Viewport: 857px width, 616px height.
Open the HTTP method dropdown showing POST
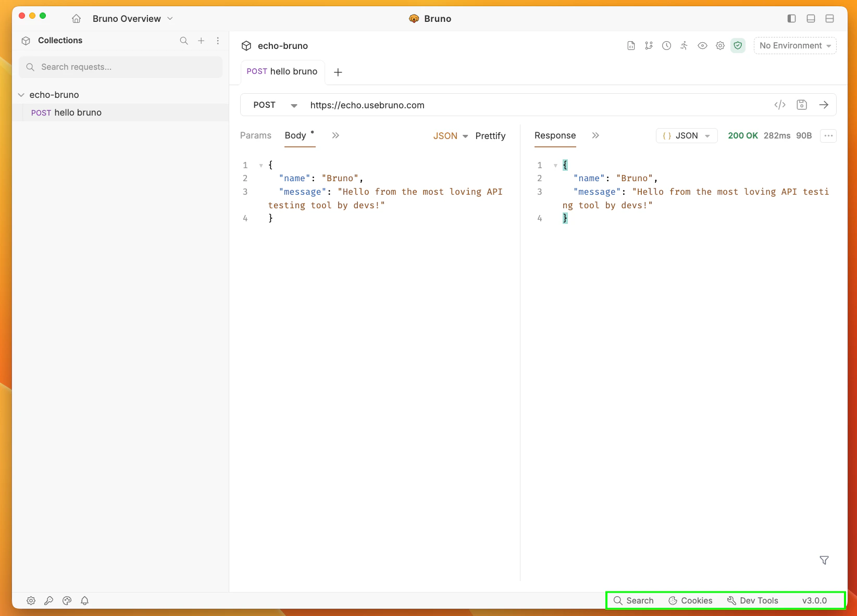tap(274, 105)
